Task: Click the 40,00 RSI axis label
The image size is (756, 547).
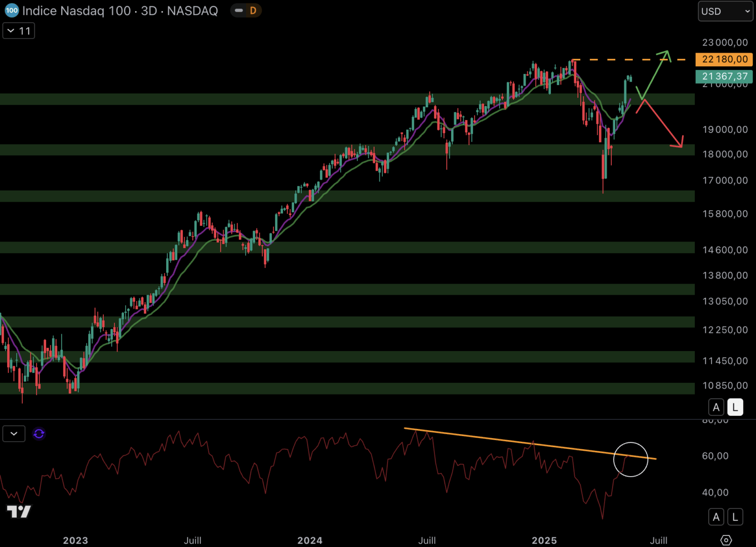Action: (715, 492)
